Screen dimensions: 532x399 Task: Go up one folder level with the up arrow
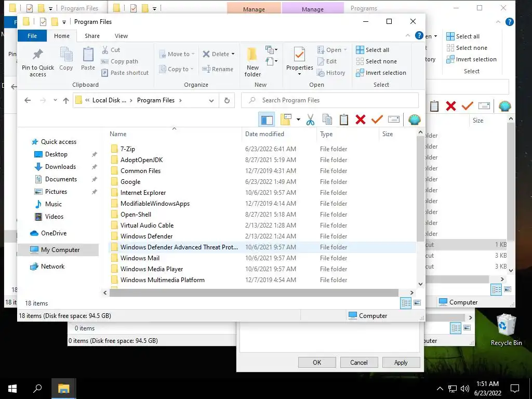click(66, 100)
